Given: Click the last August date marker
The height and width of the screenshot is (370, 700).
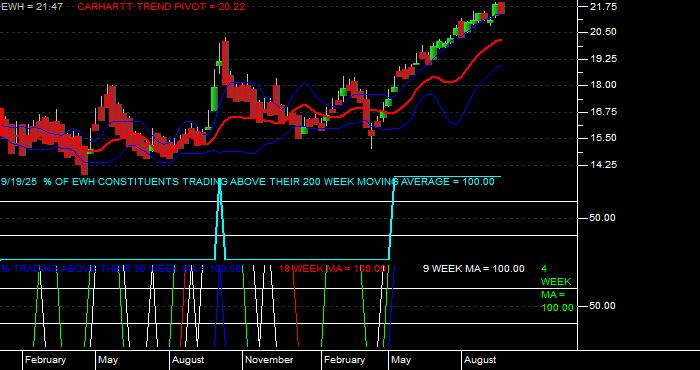Looking at the screenshot, I should tap(480, 360).
